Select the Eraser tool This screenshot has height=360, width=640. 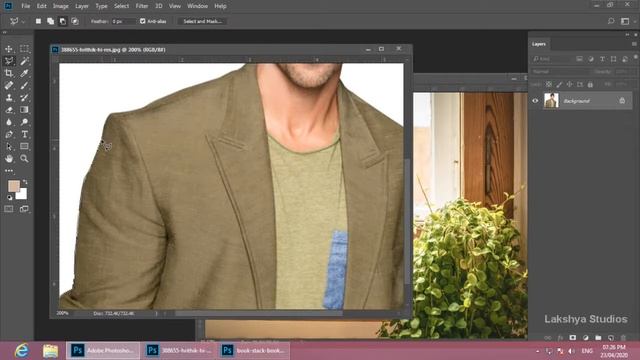pyautogui.click(x=9, y=110)
